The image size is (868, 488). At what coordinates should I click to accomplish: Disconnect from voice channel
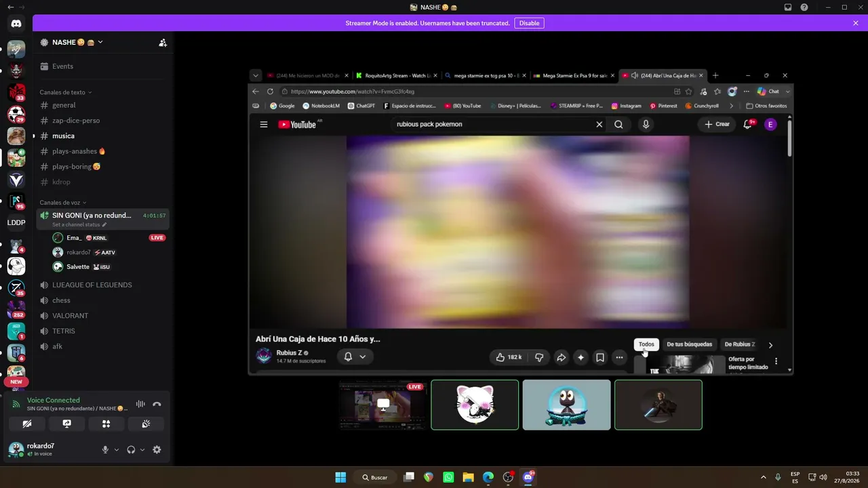click(157, 404)
